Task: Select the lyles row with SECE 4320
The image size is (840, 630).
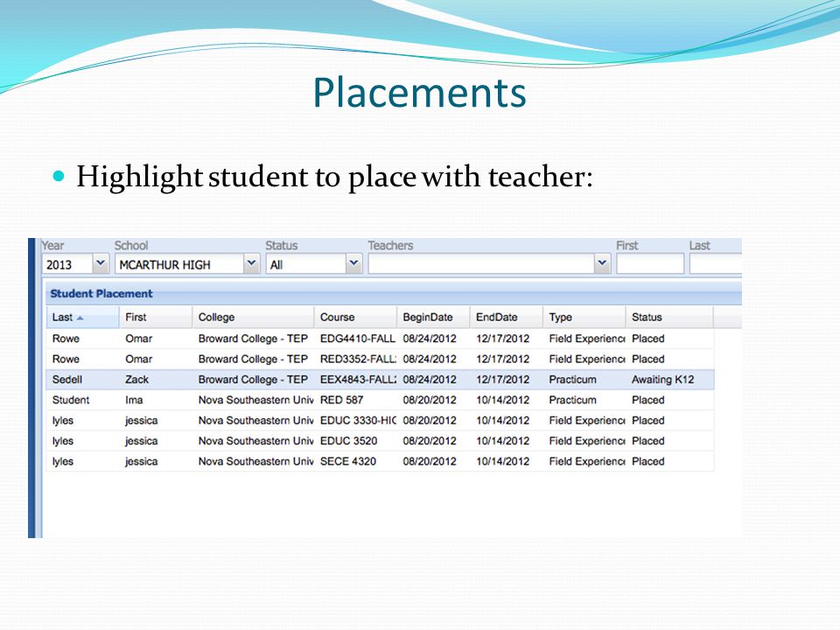Action: pos(380,461)
